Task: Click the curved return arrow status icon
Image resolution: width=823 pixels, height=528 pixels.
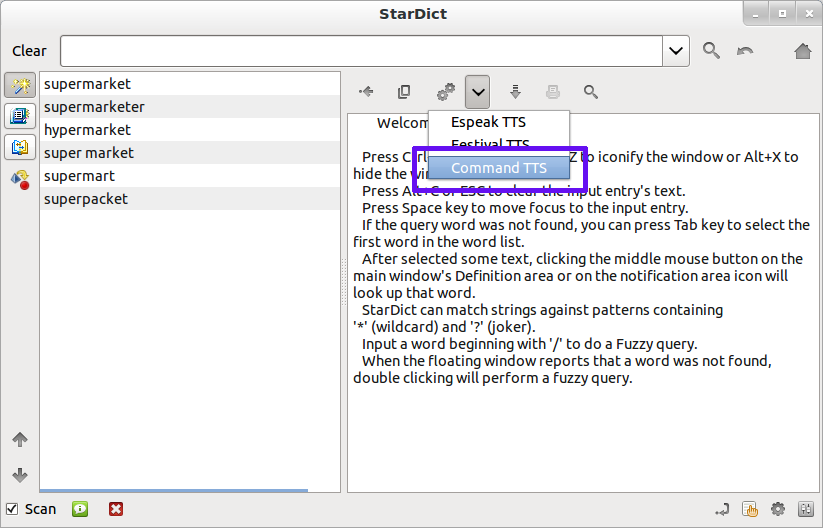Action: 722,509
